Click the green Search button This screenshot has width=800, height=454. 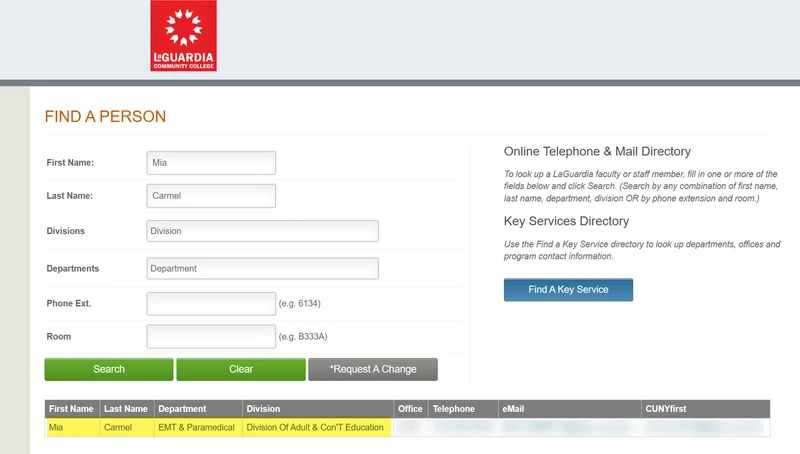point(109,369)
